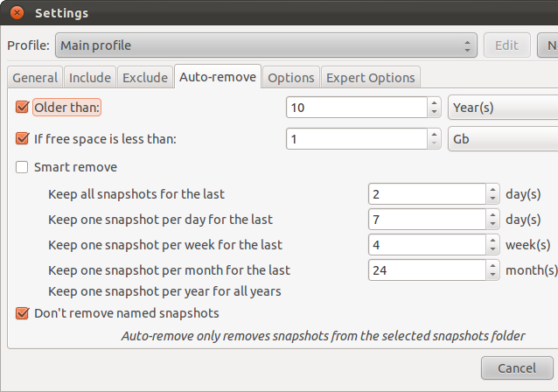Open the Main profile dropdown
The height and width of the screenshot is (392, 558).
tap(266, 45)
